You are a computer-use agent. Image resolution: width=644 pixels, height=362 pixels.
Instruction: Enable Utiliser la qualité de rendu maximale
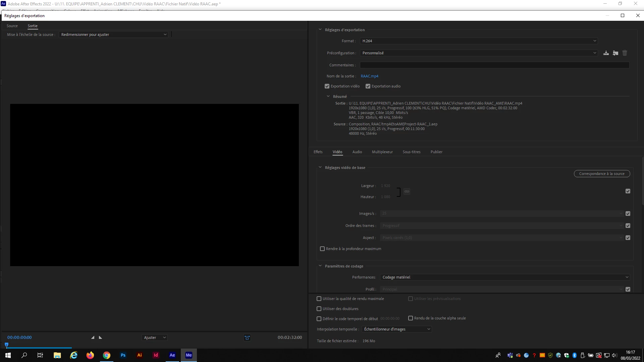(319, 299)
